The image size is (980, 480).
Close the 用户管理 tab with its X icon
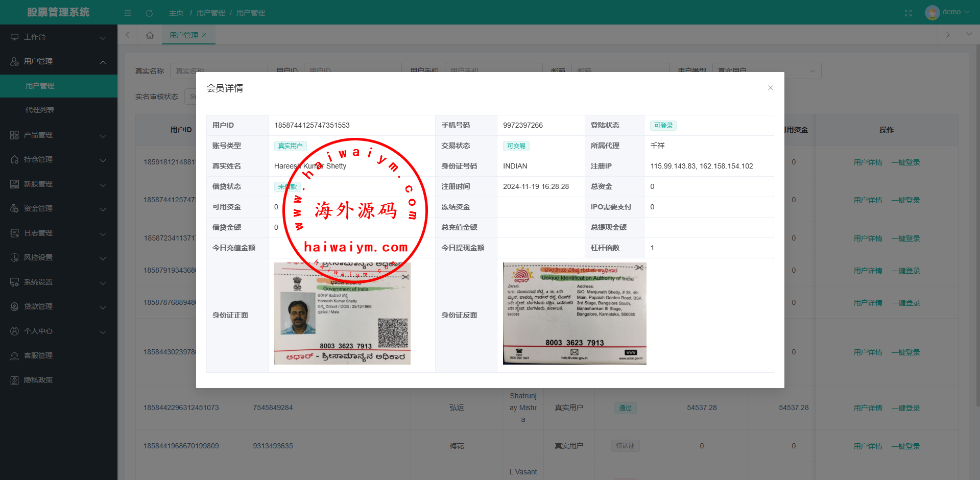(x=204, y=35)
